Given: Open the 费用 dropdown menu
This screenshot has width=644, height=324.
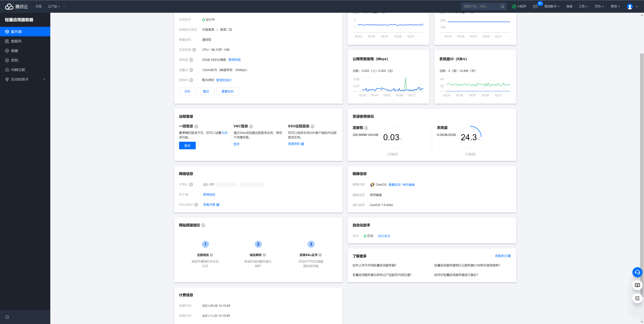Looking at the screenshot, I should pos(615,7).
